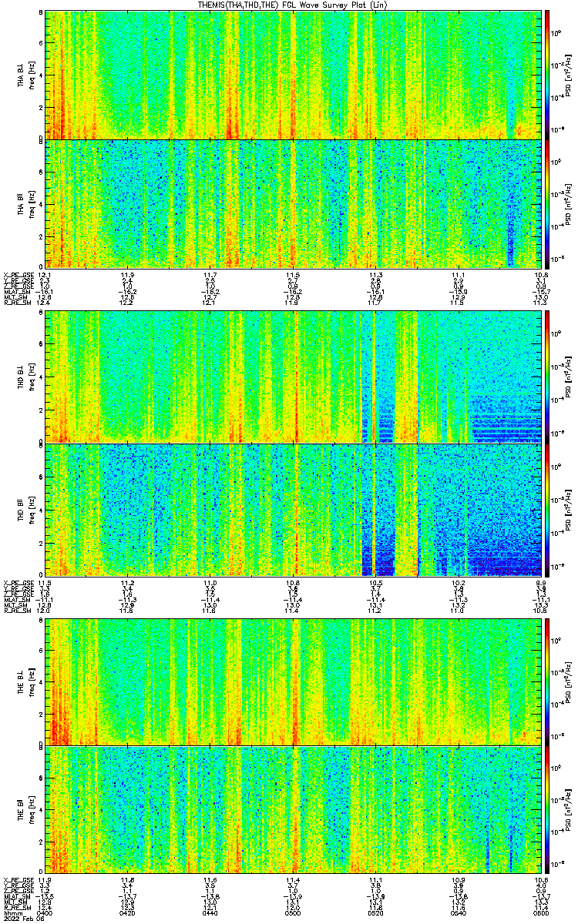The height and width of the screenshot is (924, 578).
Task: Select the THA BII spectrogram panel
Action: (294, 203)
